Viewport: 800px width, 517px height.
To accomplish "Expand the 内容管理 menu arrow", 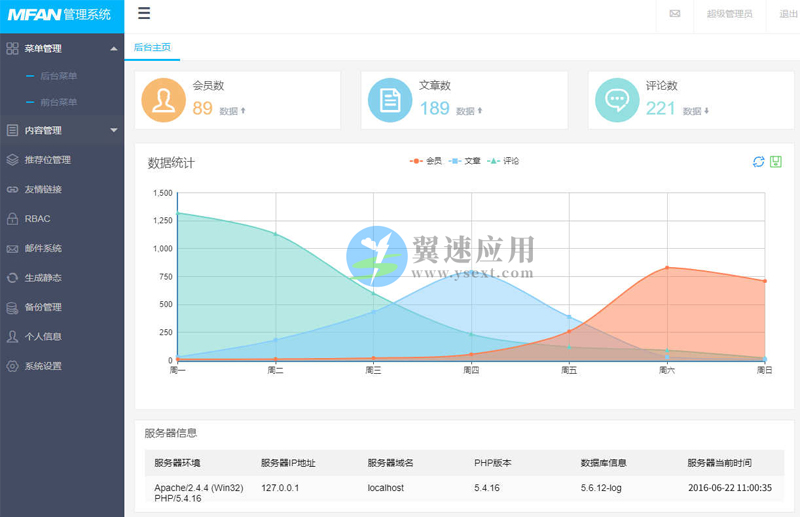I will point(113,130).
